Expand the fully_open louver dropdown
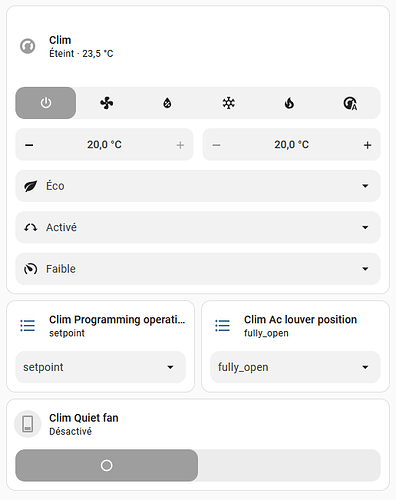 click(295, 367)
